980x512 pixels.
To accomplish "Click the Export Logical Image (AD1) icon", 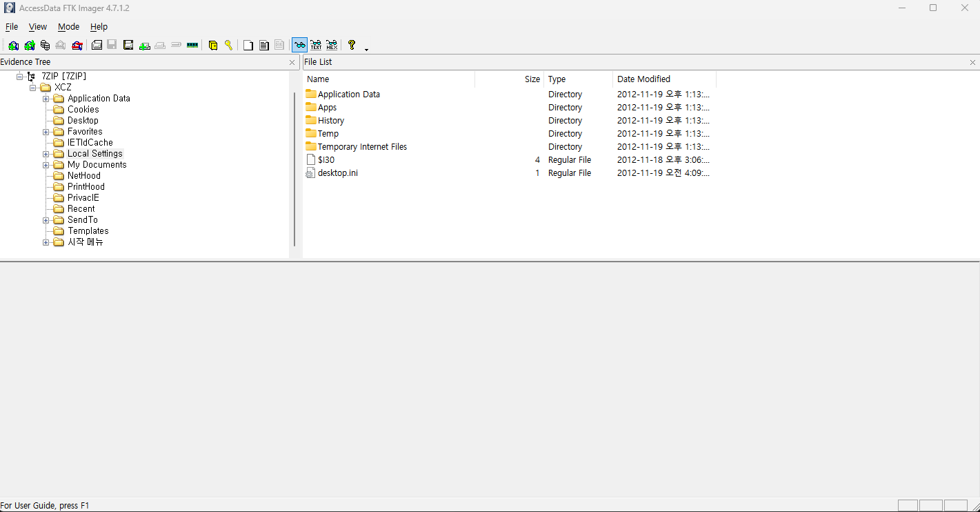I will pyautogui.click(x=128, y=46).
